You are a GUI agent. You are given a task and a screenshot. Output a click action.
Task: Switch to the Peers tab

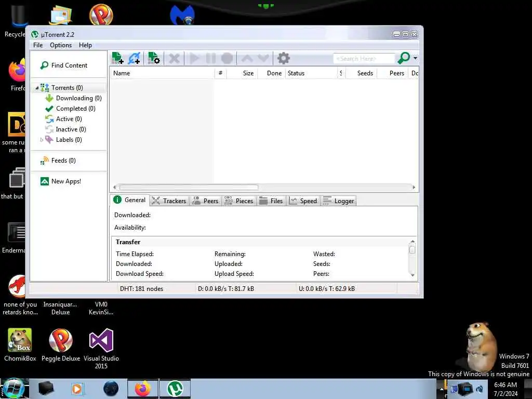(205, 201)
